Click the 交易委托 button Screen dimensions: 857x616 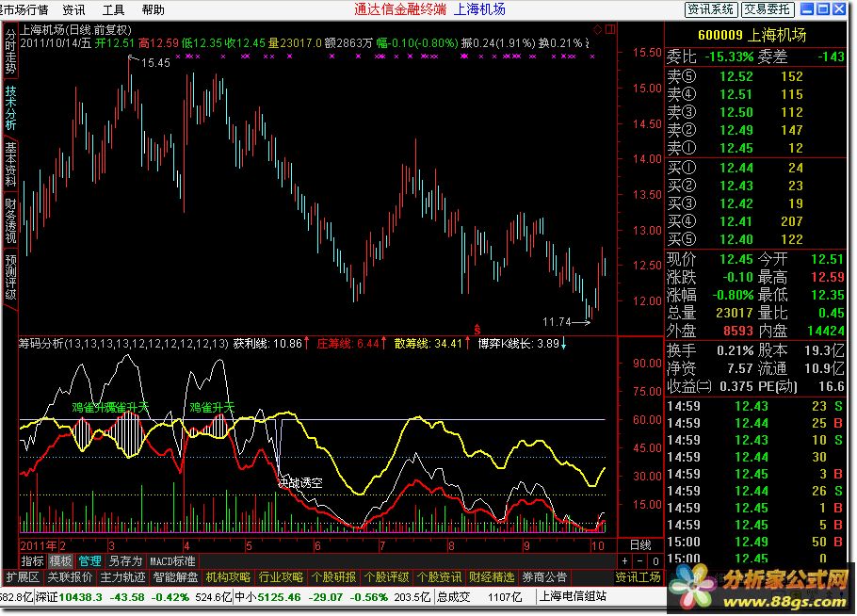[767, 9]
